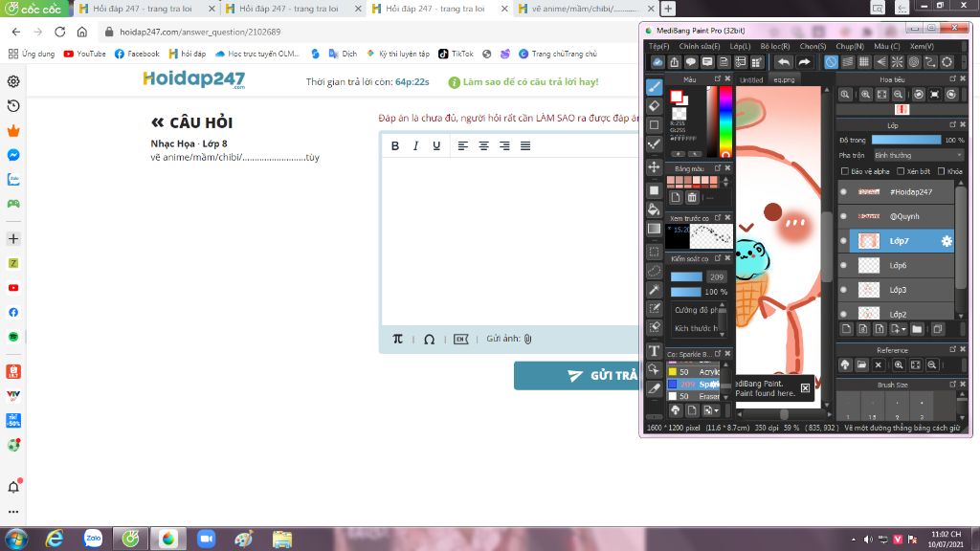Viewport: 980px width, 551px height.
Task: Open the Bộ lọc(R) menu
Action: 775,46
